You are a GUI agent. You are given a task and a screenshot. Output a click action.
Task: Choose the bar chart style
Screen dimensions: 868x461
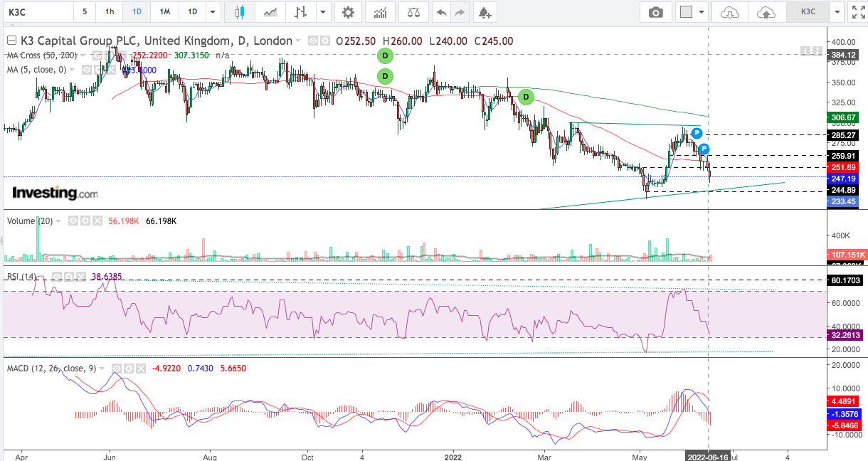pos(301,12)
